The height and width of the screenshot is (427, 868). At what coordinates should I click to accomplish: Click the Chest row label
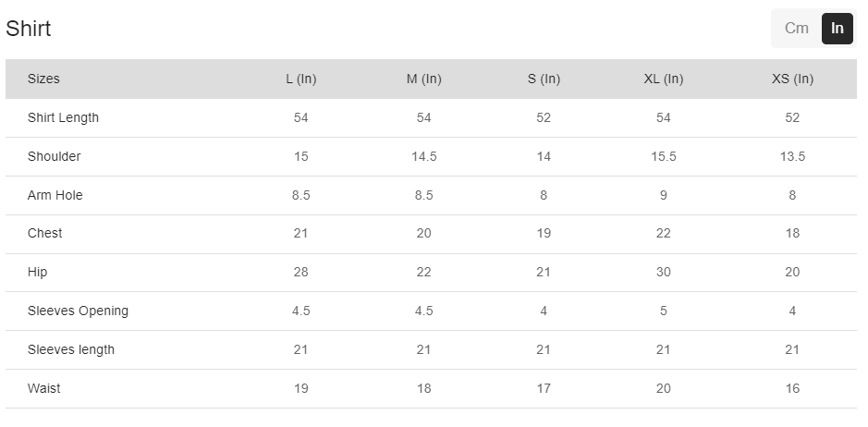pyautogui.click(x=45, y=233)
